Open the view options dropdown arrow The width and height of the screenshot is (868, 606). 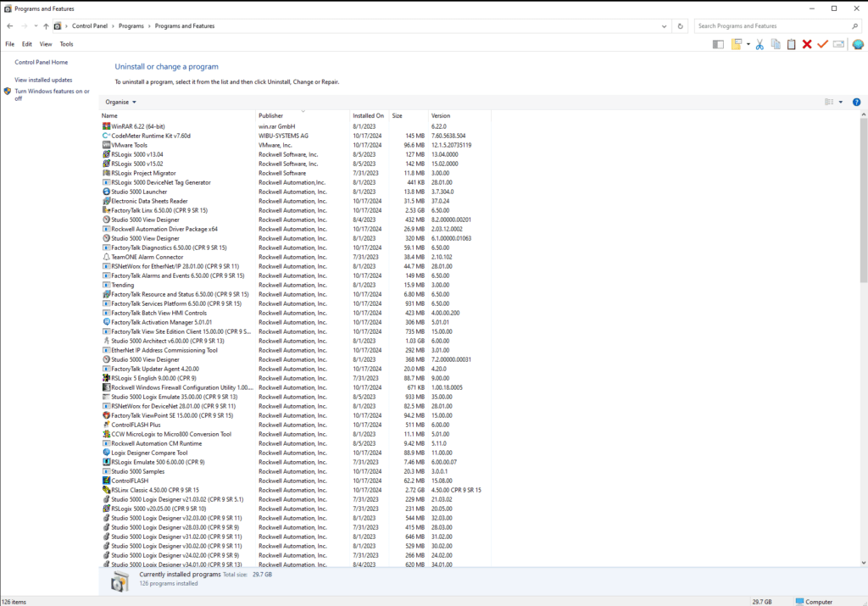tap(841, 102)
